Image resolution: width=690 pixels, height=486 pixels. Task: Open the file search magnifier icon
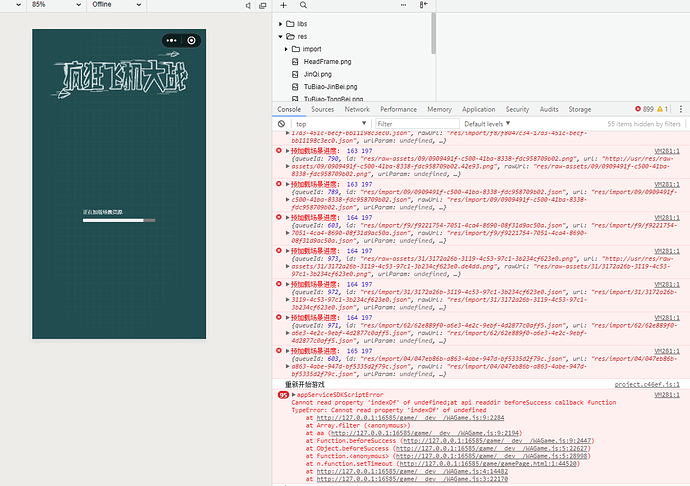pos(303,5)
